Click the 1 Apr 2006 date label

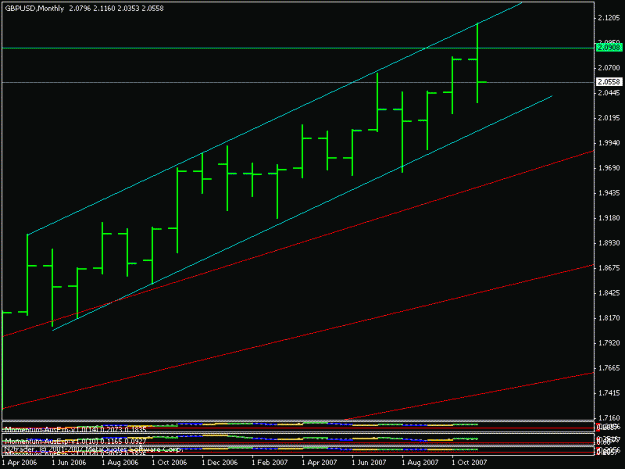pos(20,463)
